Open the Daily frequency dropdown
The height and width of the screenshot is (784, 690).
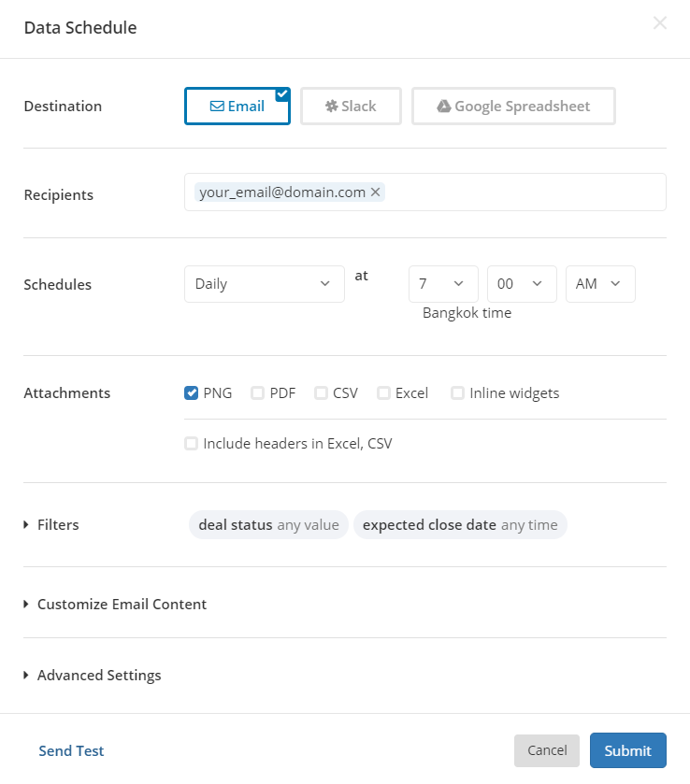pos(264,284)
